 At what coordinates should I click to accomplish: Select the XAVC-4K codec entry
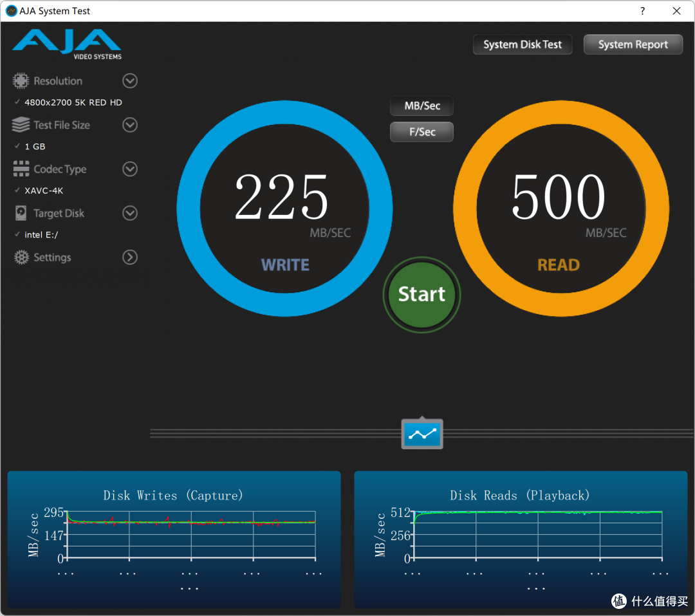(44, 191)
